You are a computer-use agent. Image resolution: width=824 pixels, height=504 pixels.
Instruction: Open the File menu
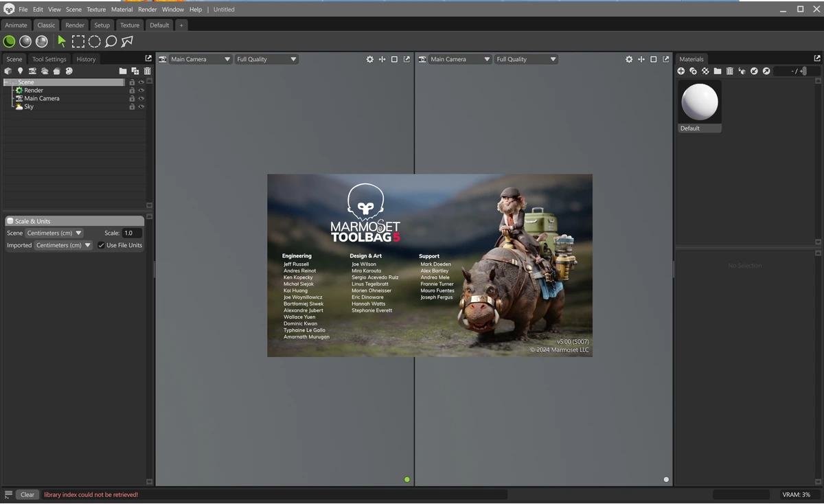pyautogui.click(x=23, y=10)
